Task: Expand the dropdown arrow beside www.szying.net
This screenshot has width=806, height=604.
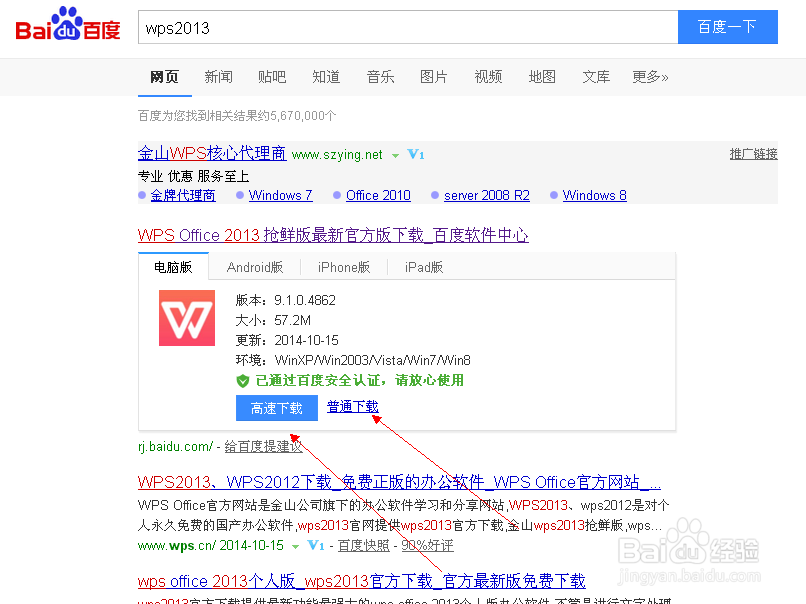Action: [x=395, y=155]
